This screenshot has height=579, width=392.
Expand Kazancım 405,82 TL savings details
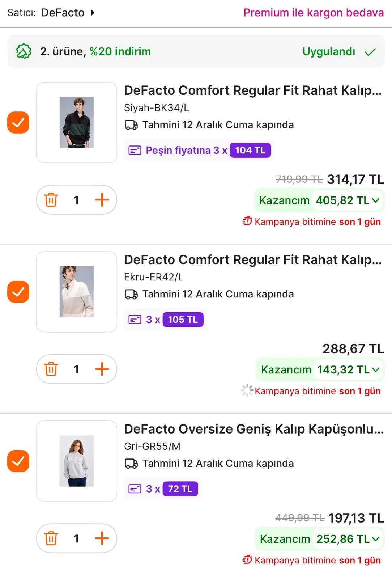[x=375, y=200]
